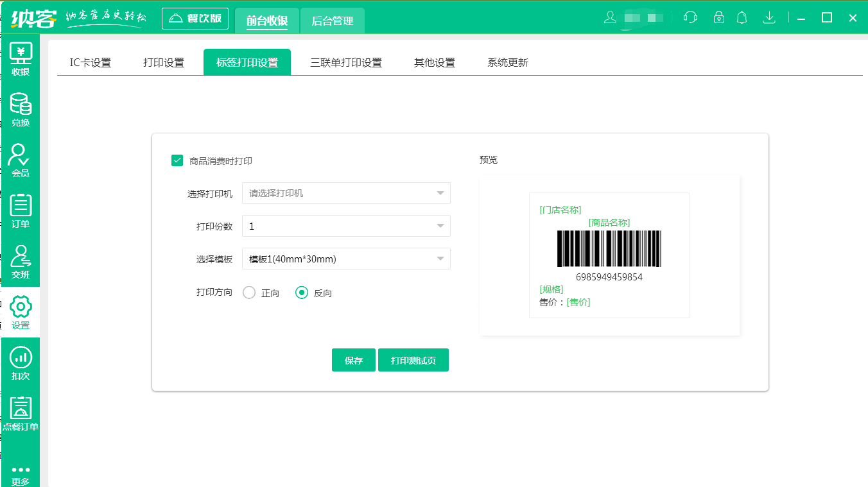Click the customer service headset icon
868x487 pixels.
691,17
